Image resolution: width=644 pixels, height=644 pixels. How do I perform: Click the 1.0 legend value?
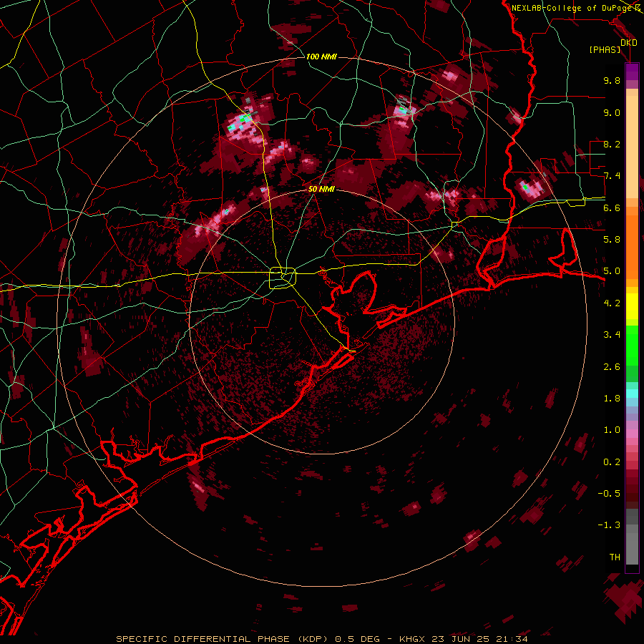coord(612,430)
